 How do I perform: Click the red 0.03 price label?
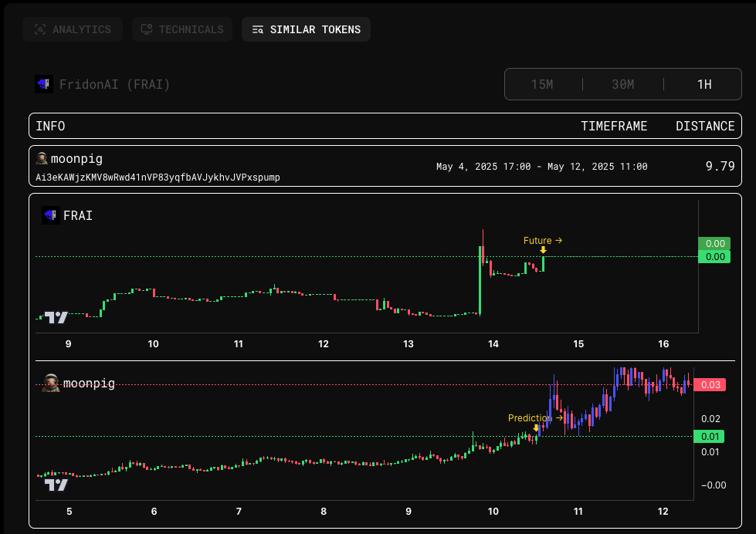click(x=710, y=384)
